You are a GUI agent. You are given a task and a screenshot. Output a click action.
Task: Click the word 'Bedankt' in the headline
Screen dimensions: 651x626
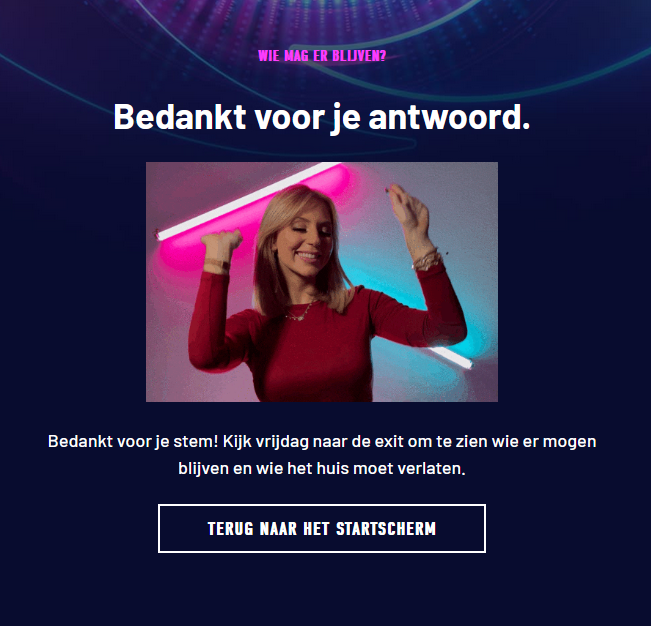[x=180, y=117]
